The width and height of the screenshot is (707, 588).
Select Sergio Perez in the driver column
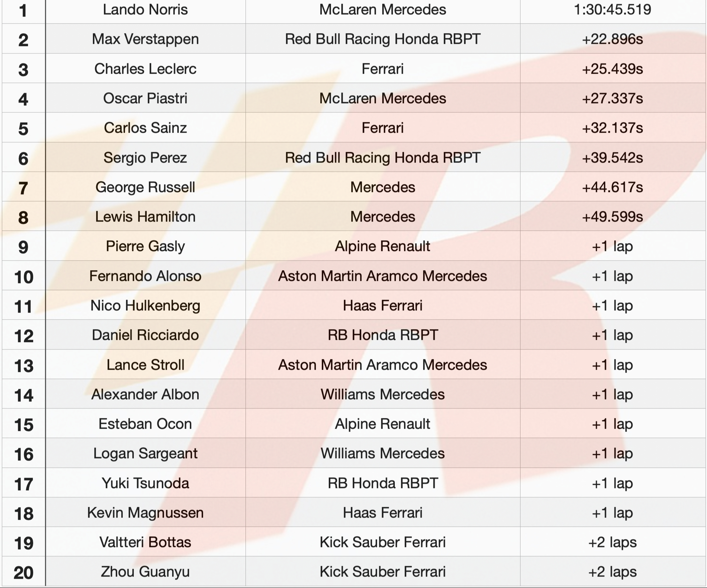click(x=145, y=158)
